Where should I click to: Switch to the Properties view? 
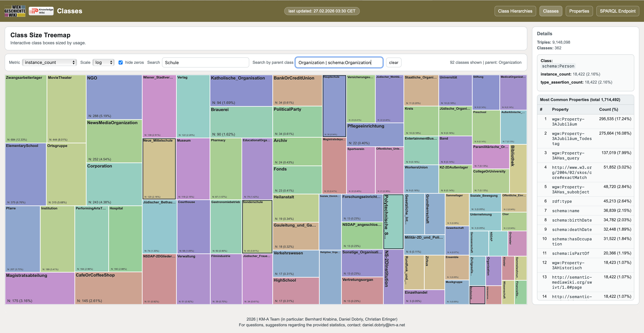click(579, 11)
